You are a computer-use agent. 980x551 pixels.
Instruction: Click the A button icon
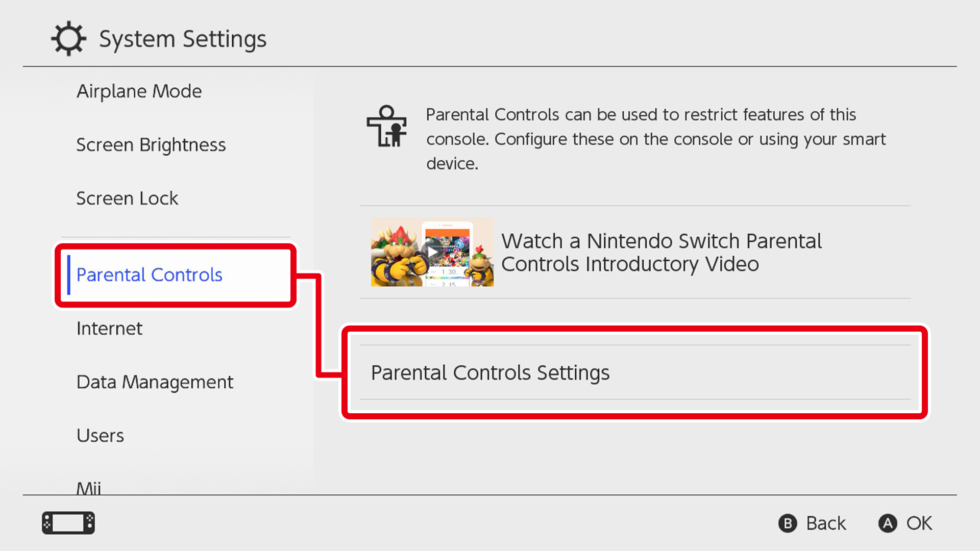click(x=888, y=523)
